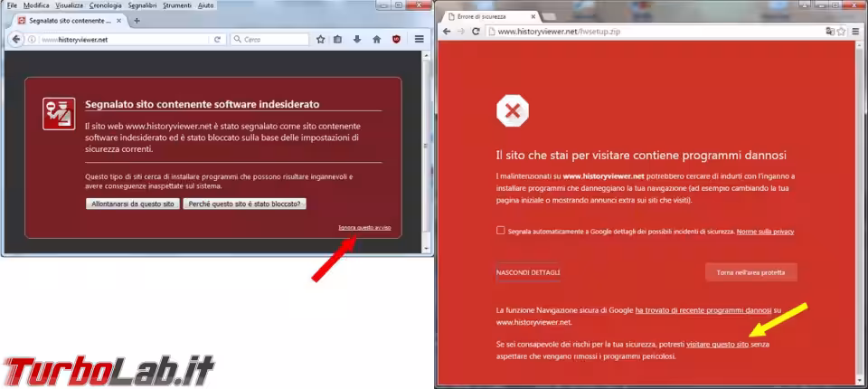Open the uBlock shield icon in Firefox
The height and width of the screenshot is (389, 868).
click(396, 39)
